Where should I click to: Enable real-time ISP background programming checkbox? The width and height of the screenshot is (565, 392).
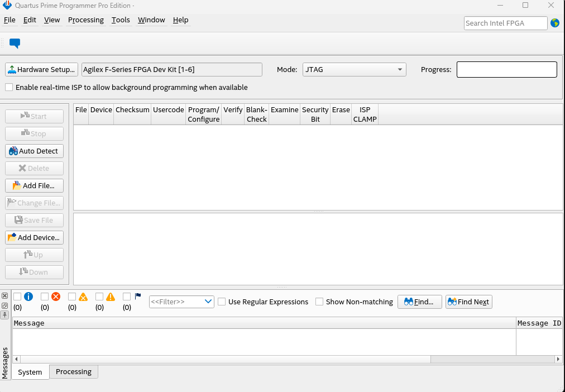click(9, 87)
